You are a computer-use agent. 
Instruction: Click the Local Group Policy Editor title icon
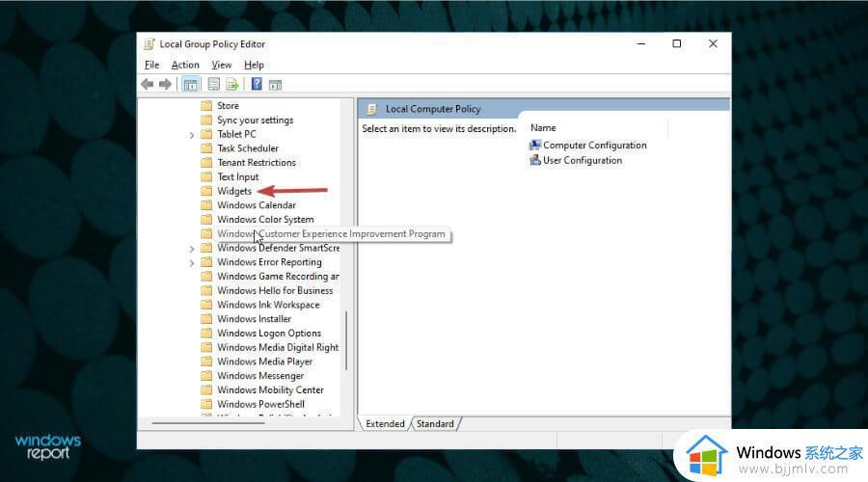(149, 44)
